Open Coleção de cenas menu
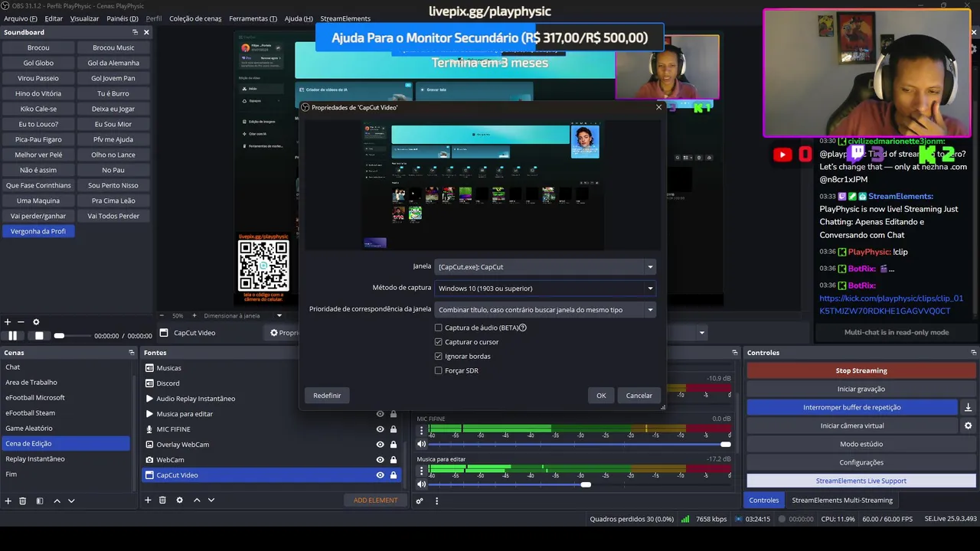 pyautogui.click(x=196, y=18)
